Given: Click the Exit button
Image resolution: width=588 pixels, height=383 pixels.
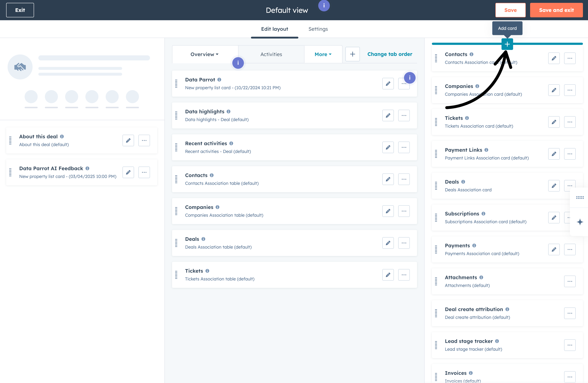Looking at the screenshot, I should [x=20, y=10].
